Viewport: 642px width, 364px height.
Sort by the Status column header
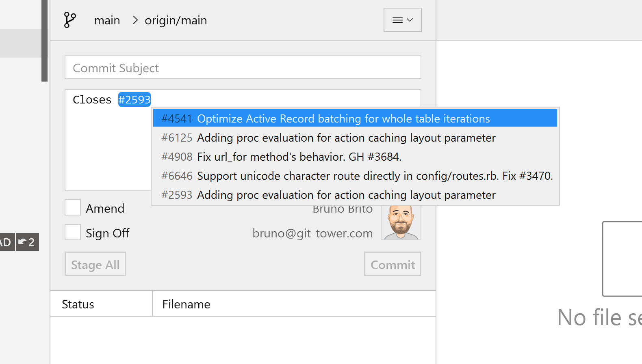tap(78, 304)
